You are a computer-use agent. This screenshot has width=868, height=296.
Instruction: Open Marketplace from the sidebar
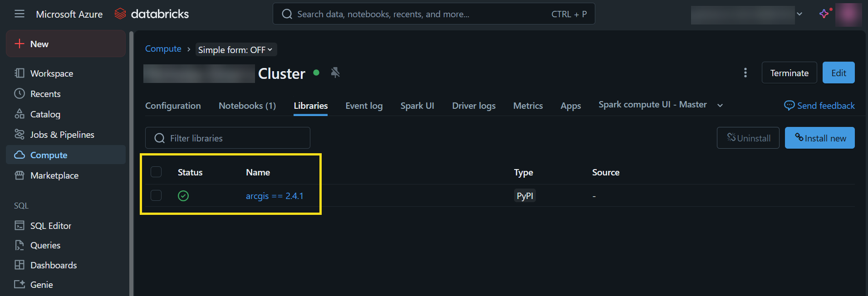(54, 175)
